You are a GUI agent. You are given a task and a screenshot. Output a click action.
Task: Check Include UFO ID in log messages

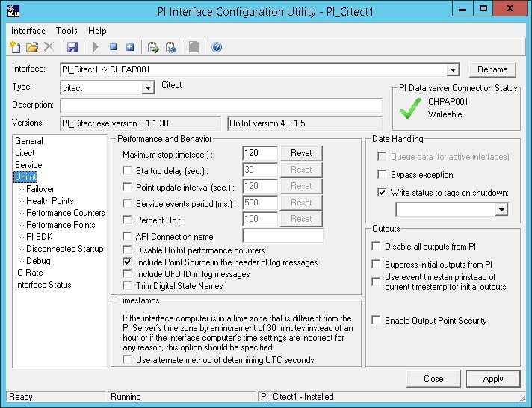(127, 273)
